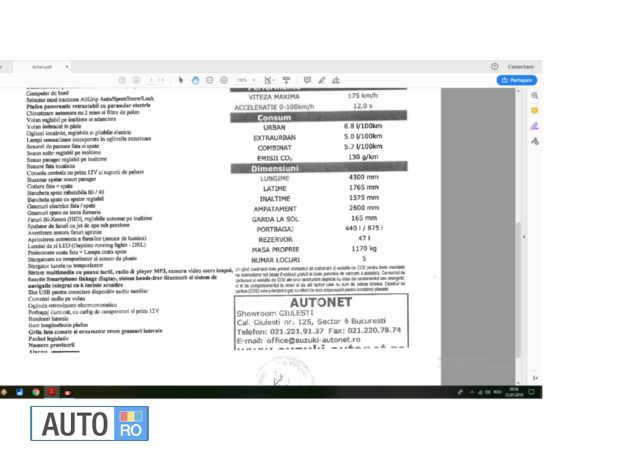Select the highlighter pen tool
Viewport: 626px width, 471px height.
coord(322,79)
